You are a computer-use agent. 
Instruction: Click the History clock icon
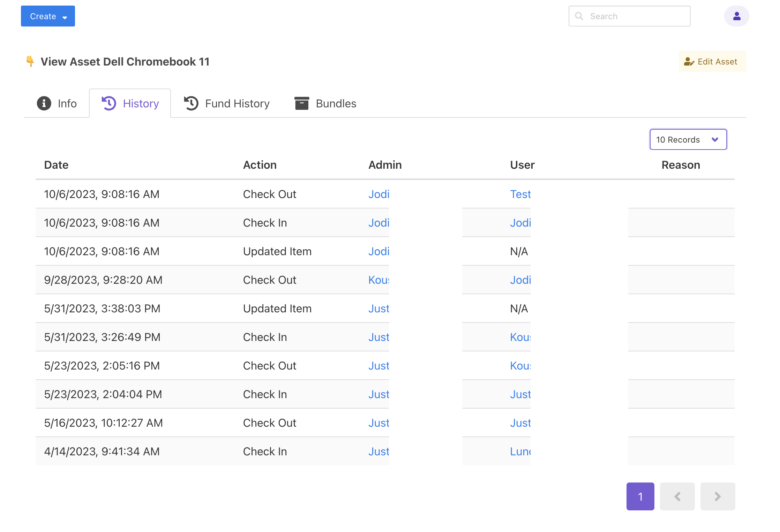[109, 104]
